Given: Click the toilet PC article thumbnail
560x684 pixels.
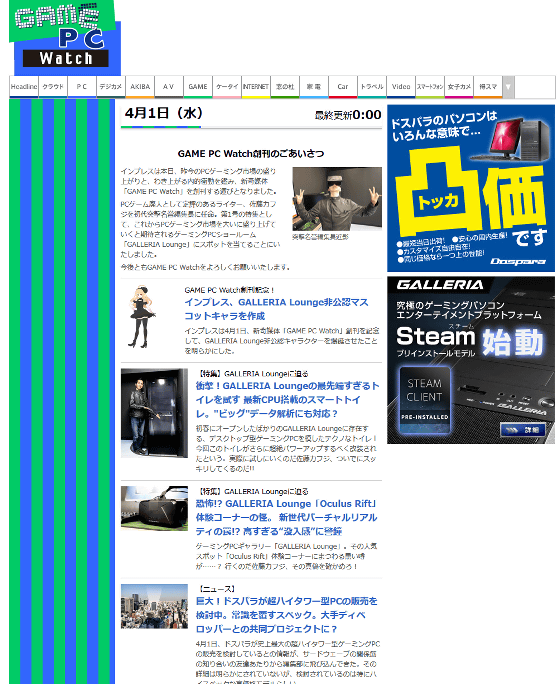Looking at the screenshot, I should (x=154, y=413).
